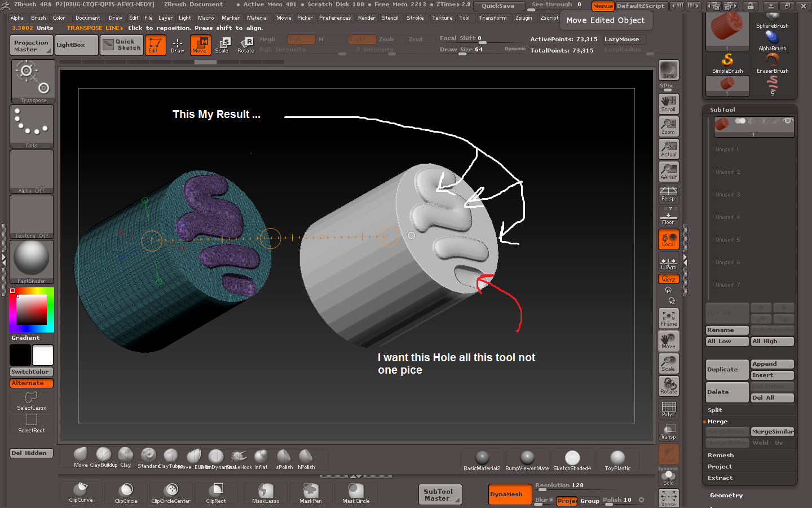The height and width of the screenshot is (508, 812).
Task: Click the AAHalf antialiasing icon
Action: [668, 172]
